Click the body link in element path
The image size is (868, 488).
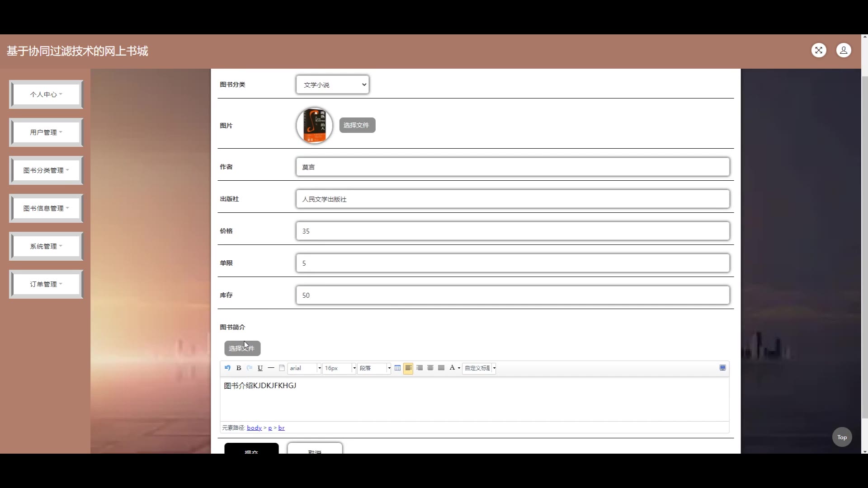254,427
